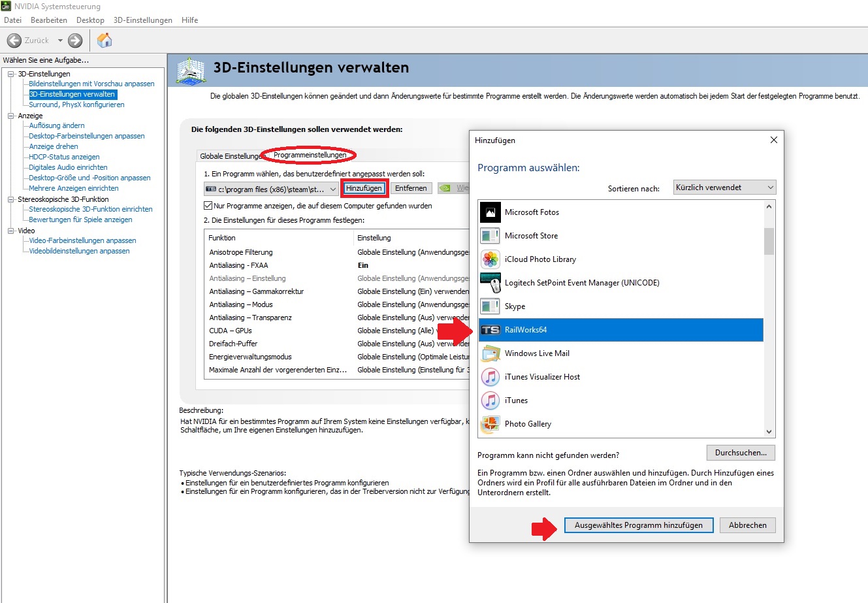
Task: Open the 'Sortieren nach' dropdown
Action: point(725,187)
